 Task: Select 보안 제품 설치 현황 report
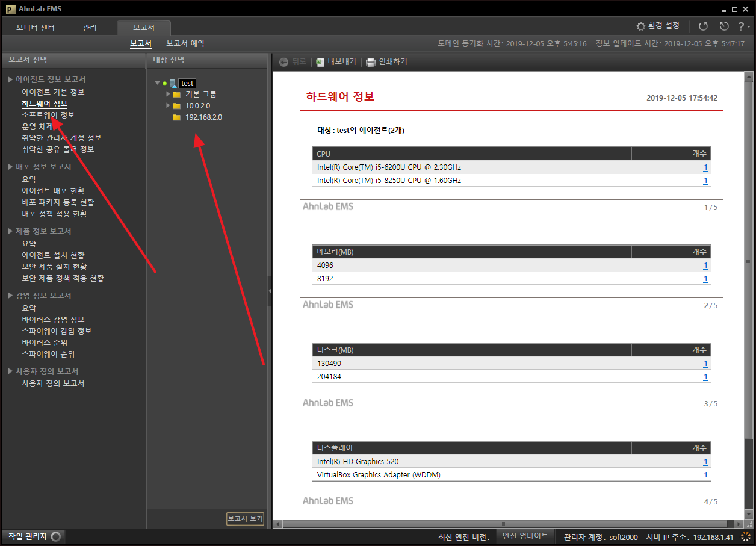pos(54,267)
